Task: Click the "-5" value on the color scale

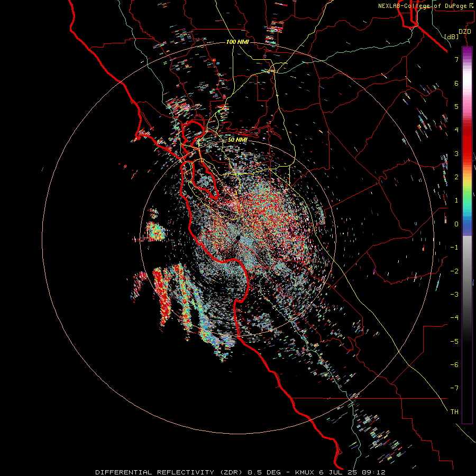Action: click(x=454, y=342)
